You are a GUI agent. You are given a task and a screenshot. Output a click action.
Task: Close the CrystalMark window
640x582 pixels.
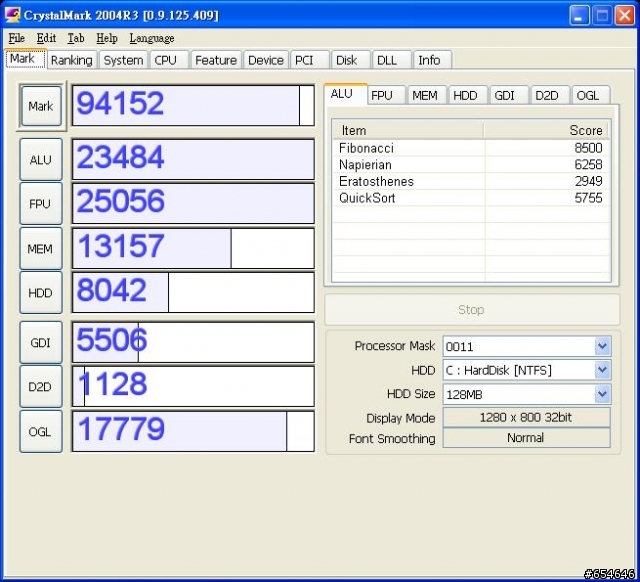[625, 16]
